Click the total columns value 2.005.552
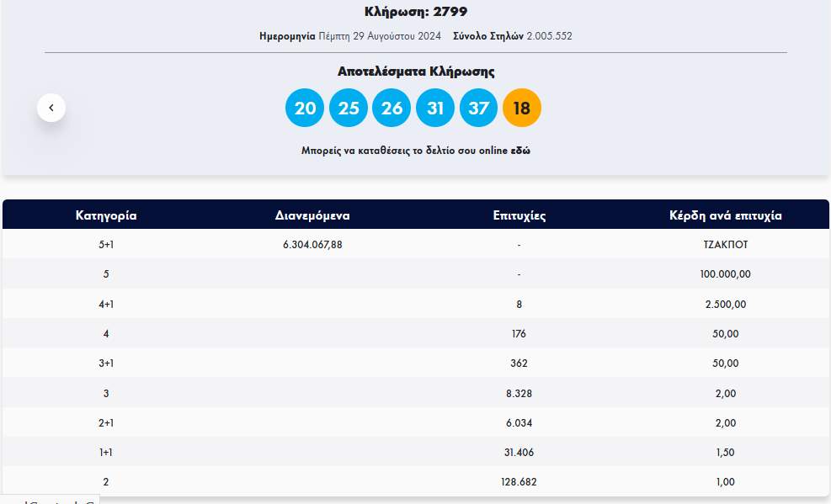 point(549,36)
